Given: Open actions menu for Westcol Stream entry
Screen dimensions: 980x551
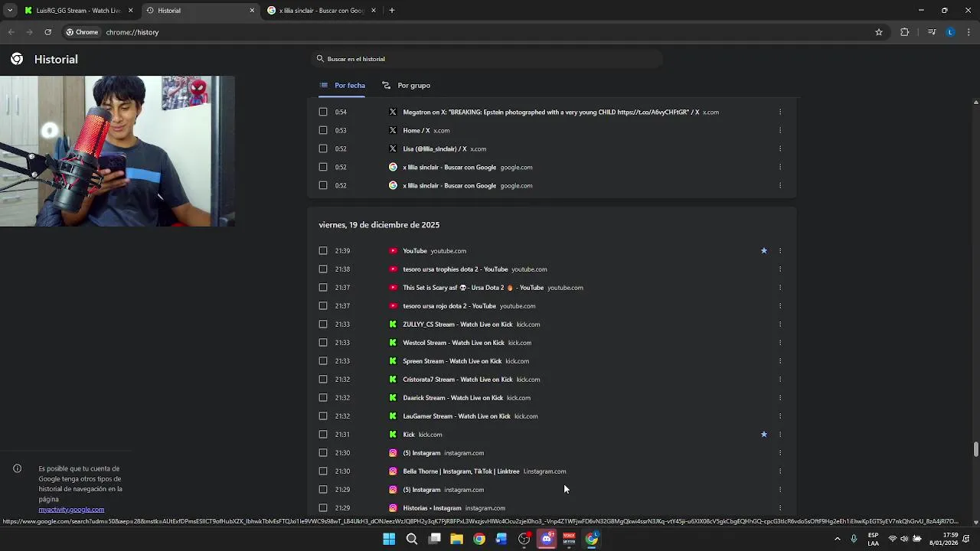Looking at the screenshot, I should pos(780,342).
